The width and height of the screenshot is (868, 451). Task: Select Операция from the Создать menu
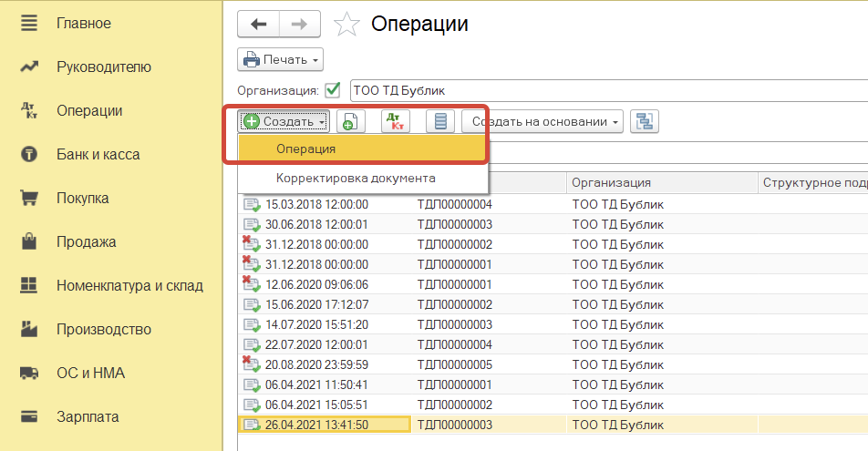click(306, 149)
